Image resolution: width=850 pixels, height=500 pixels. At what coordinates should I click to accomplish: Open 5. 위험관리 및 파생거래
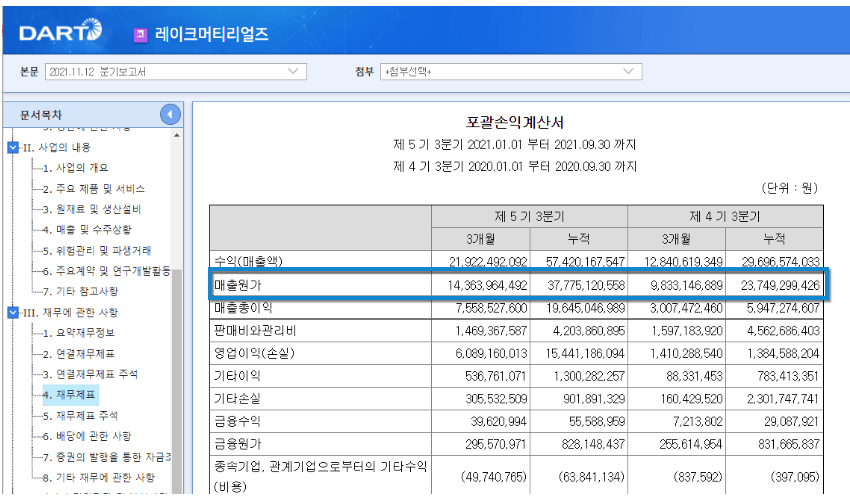pyautogui.click(x=96, y=251)
